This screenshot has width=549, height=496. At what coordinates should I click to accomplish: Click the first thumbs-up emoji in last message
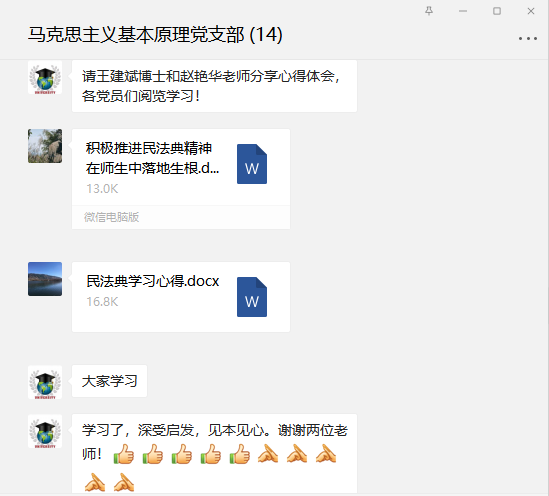[x=124, y=454]
